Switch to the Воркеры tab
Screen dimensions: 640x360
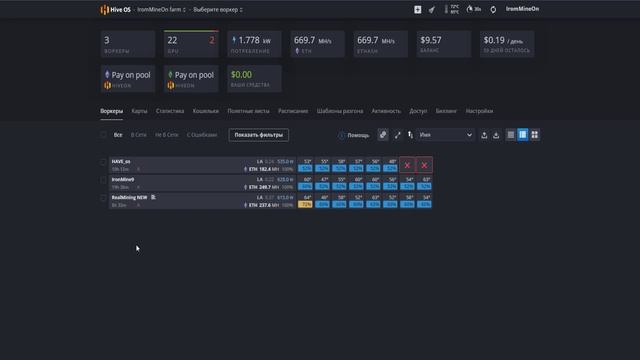click(x=111, y=111)
